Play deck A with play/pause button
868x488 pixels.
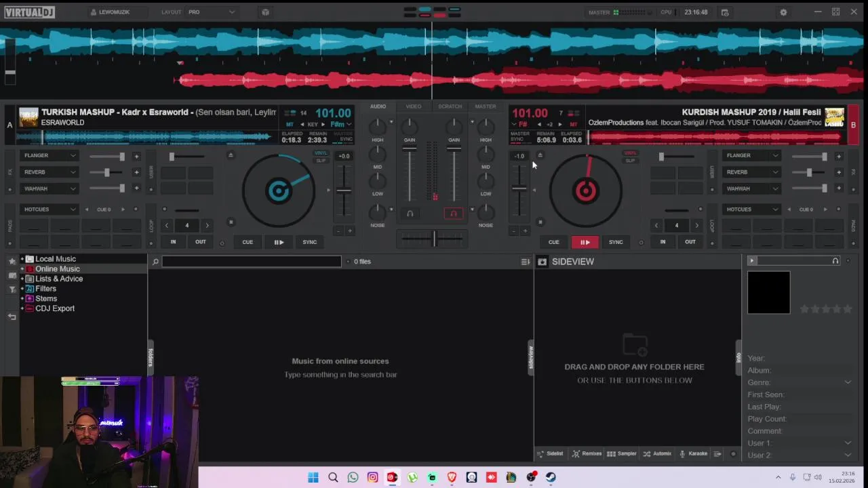279,242
